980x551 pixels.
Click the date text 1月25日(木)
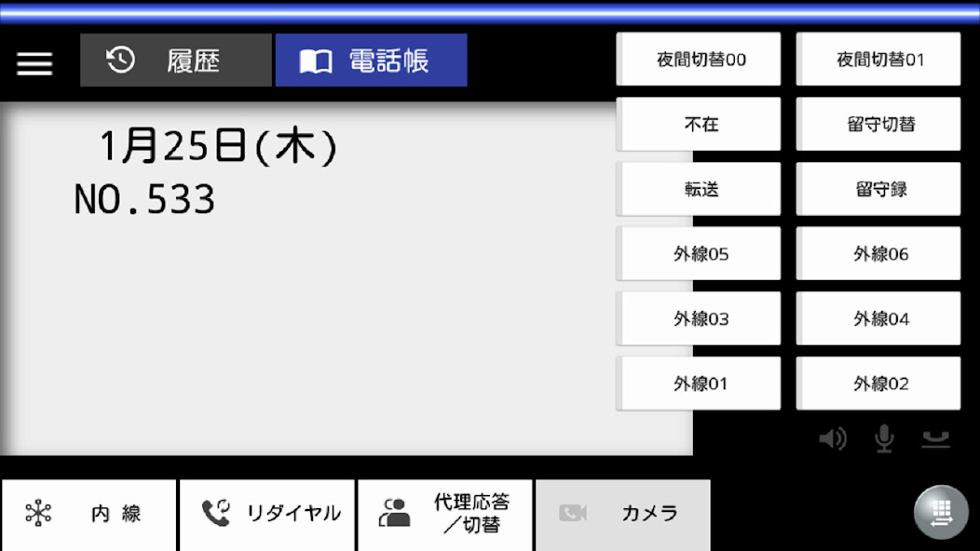(218, 146)
